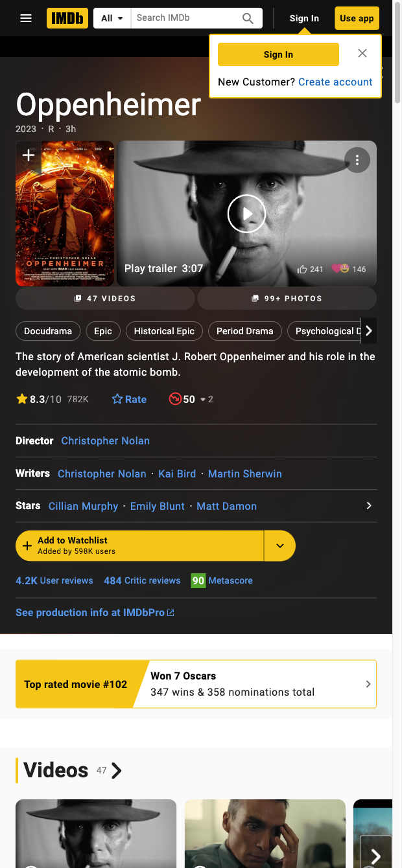Open Christopher Nolan director link
The width and height of the screenshot is (402, 868).
[105, 440]
